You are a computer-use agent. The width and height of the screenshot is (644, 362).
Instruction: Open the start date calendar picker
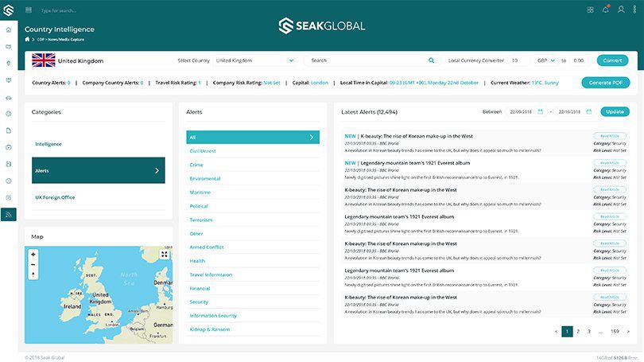540,112
